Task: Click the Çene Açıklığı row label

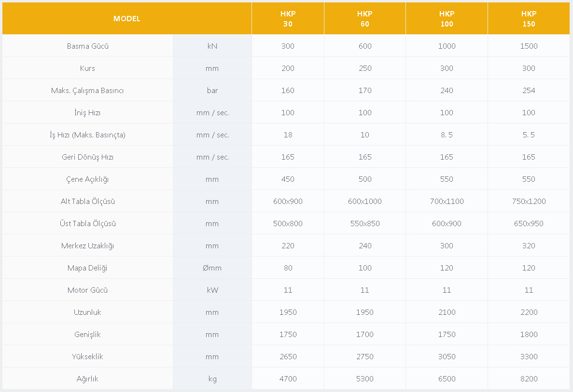Action: [87, 179]
